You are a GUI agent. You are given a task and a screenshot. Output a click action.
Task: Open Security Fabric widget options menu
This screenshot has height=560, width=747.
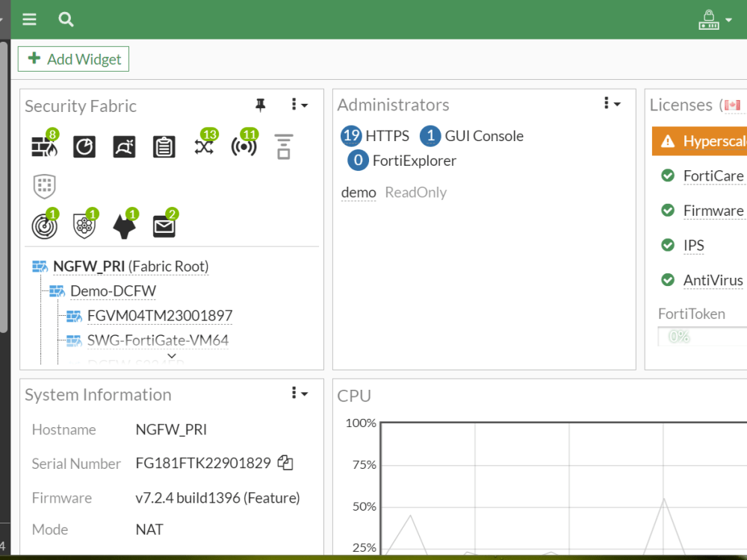pyautogui.click(x=300, y=105)
